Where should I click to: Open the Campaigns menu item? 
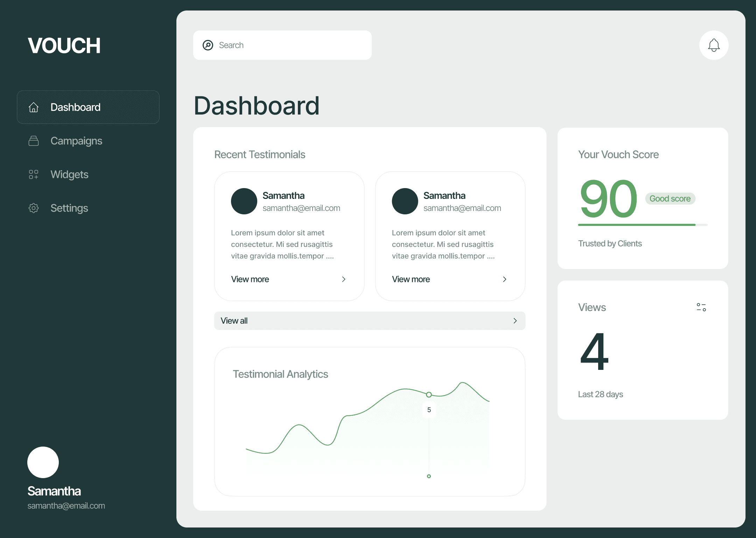coord(76,141)
